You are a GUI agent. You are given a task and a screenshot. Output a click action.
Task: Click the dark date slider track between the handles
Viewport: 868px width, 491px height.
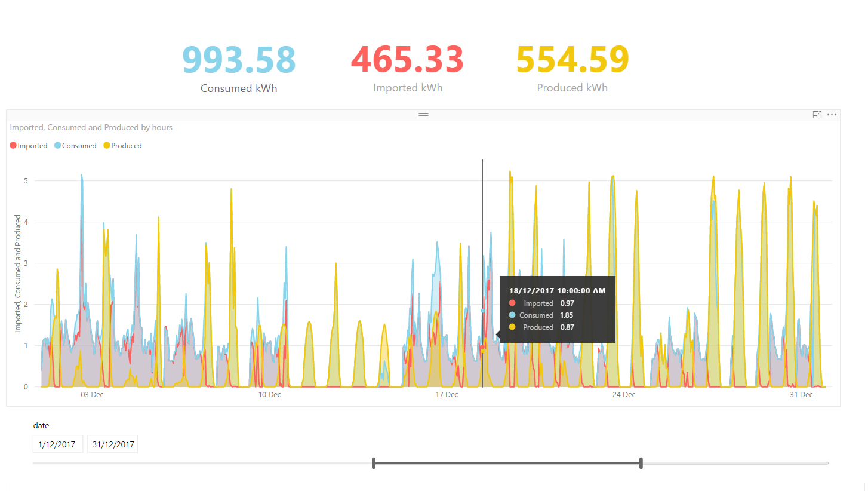coord(507,463)
